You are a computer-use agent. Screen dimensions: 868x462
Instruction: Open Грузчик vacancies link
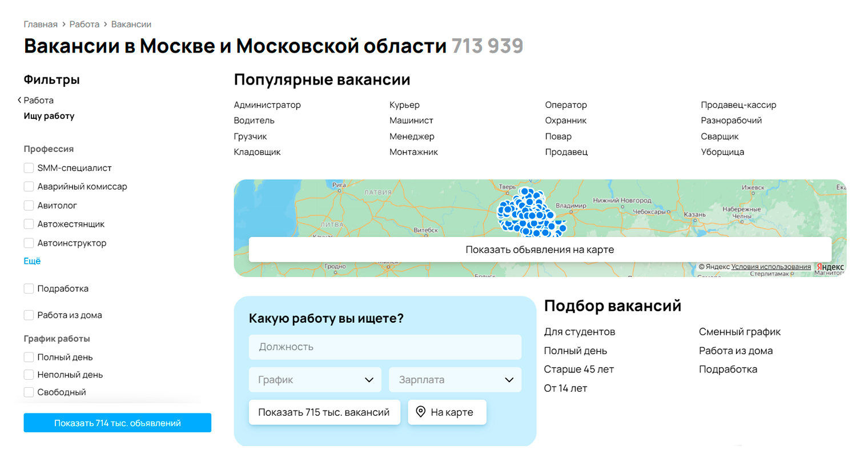click(250, 136)
